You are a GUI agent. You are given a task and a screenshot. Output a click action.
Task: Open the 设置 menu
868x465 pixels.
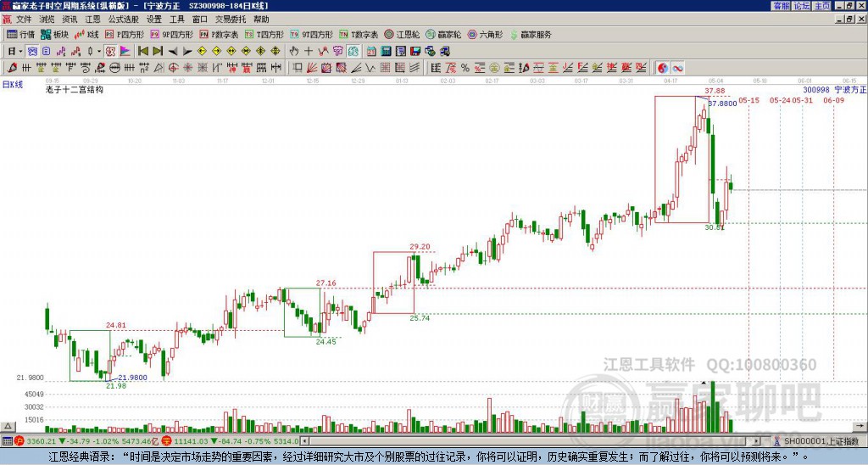point(154,20)
